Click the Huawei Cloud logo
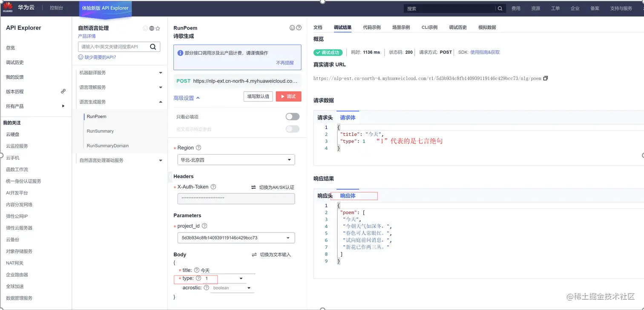Screen dimensions: 644x310 8,7
